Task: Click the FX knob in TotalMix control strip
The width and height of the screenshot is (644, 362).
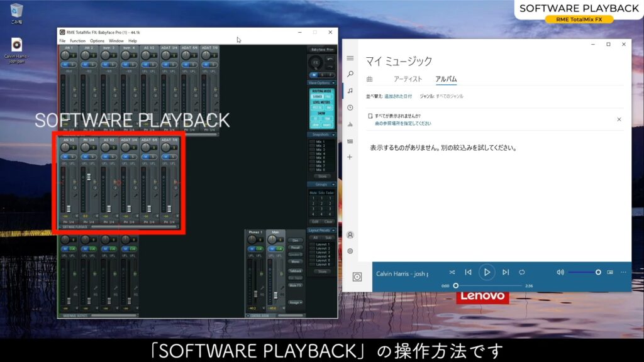Action: (x=316, y=63)
